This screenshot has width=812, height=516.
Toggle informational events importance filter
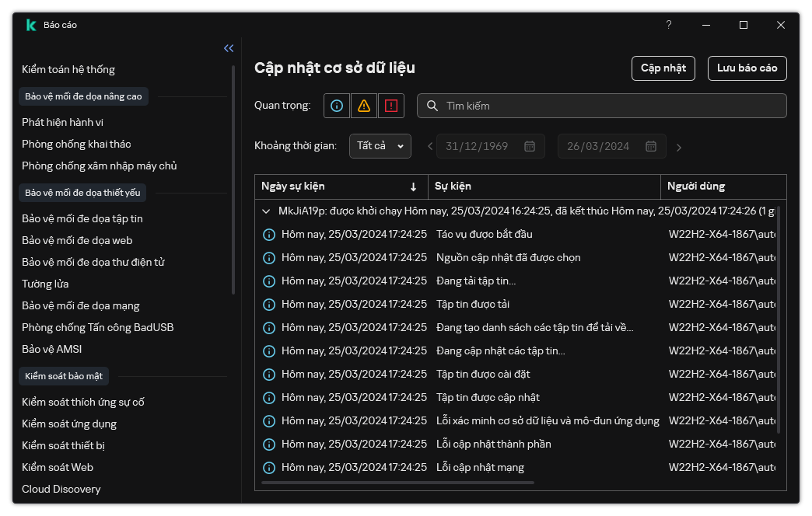tap(337, 106)
